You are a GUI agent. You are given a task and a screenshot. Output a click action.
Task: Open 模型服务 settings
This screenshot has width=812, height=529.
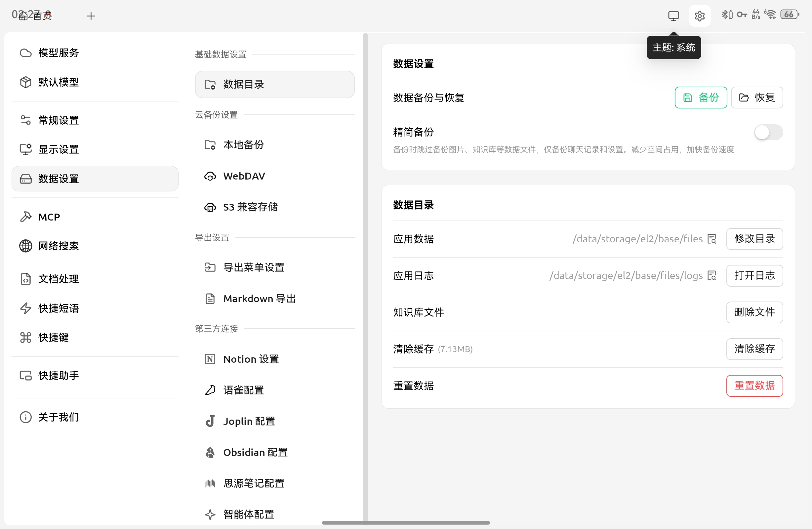(95, 53)
